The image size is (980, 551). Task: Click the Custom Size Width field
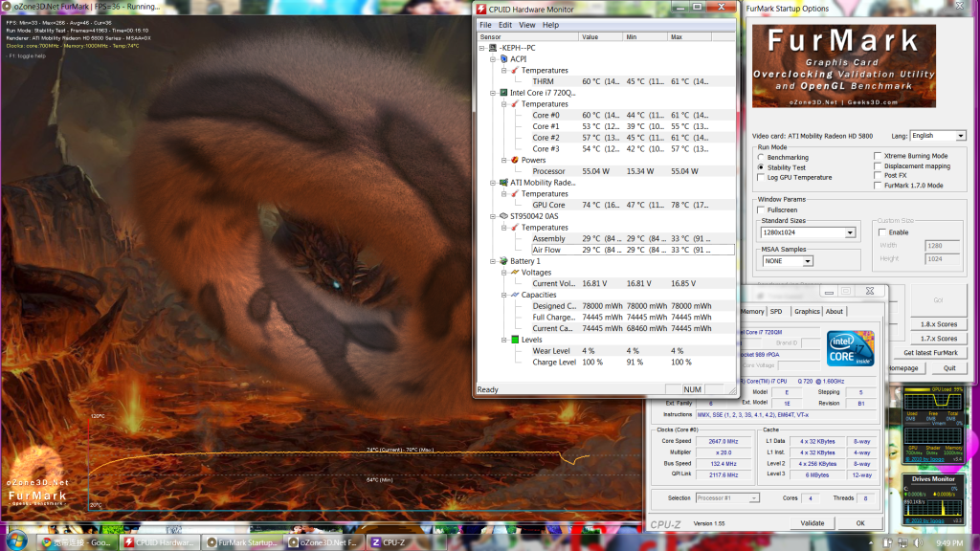[942, 246]
